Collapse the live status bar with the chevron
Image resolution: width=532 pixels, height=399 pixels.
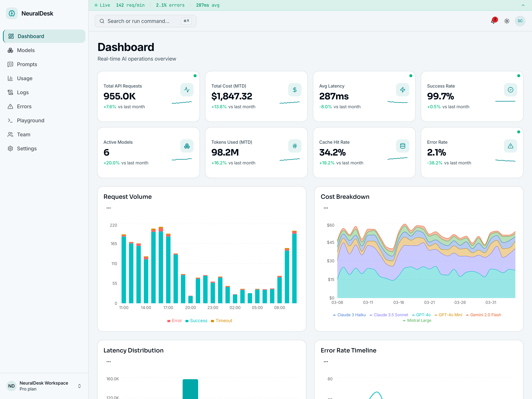point(523,5)
